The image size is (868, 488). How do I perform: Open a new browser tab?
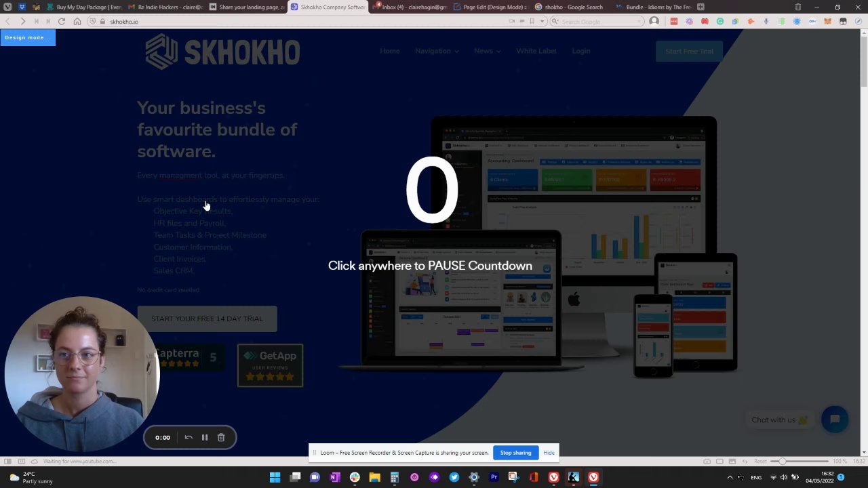(701, 7)
